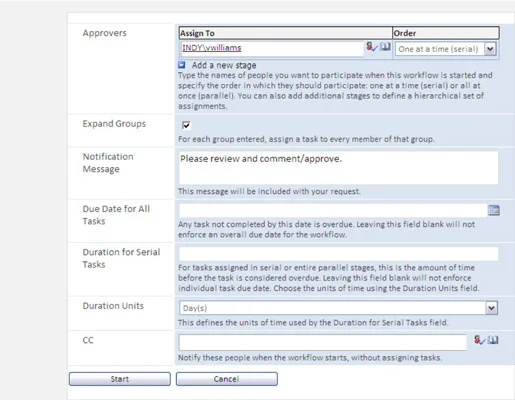Click the Cancel button

227,379
